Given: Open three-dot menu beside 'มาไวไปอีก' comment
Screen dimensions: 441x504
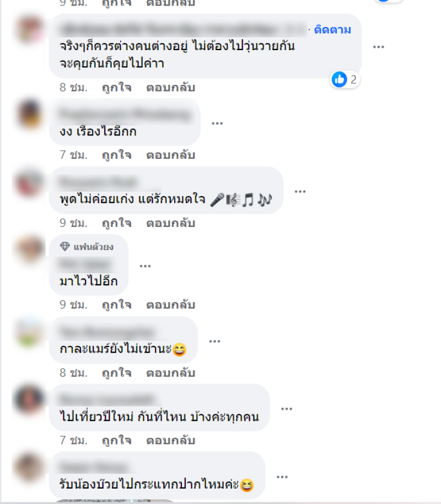Looking at the screenshot, I should click(x=145, y=266).
